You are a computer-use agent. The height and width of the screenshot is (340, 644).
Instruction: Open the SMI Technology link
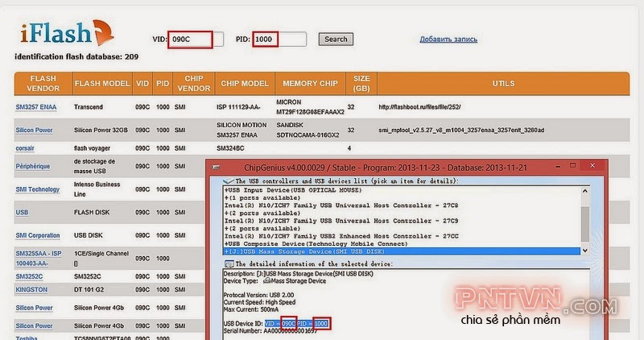pos(37,189)
